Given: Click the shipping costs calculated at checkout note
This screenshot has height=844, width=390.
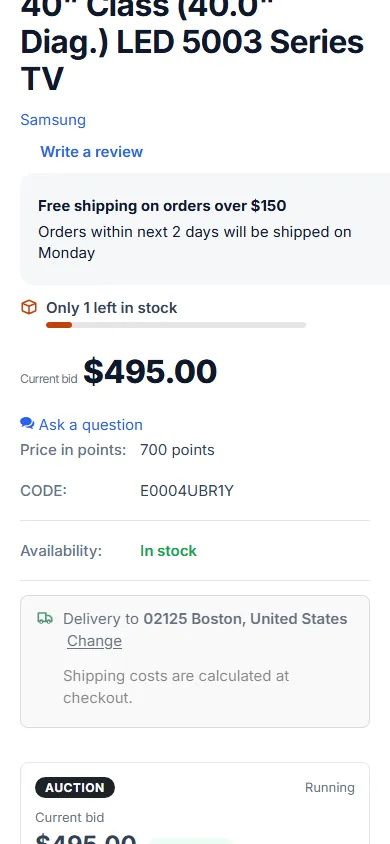Looking at the screenshot, I should point(176,686).
